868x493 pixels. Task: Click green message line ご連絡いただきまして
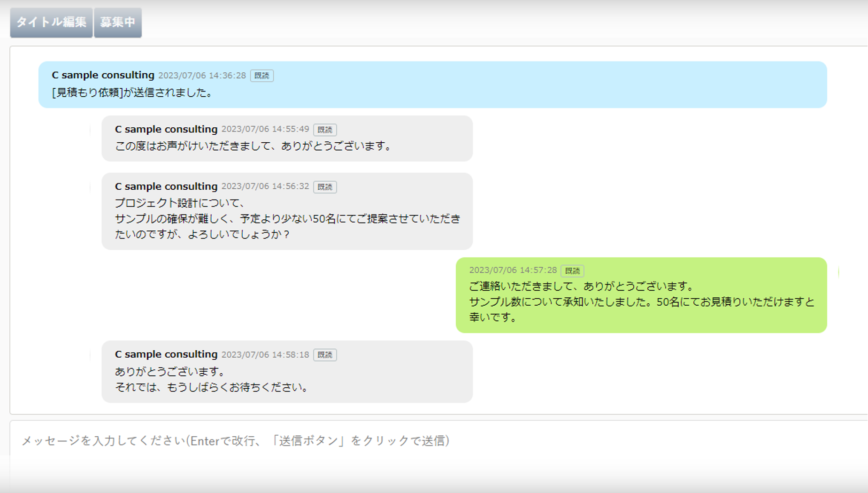point(582,286)
